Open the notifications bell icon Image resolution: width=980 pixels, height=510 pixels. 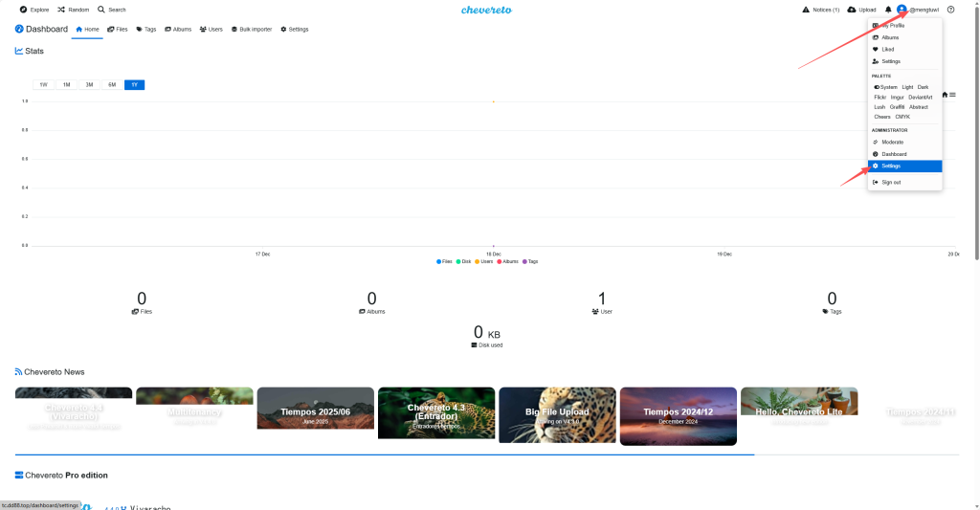(x=888, y=10)
